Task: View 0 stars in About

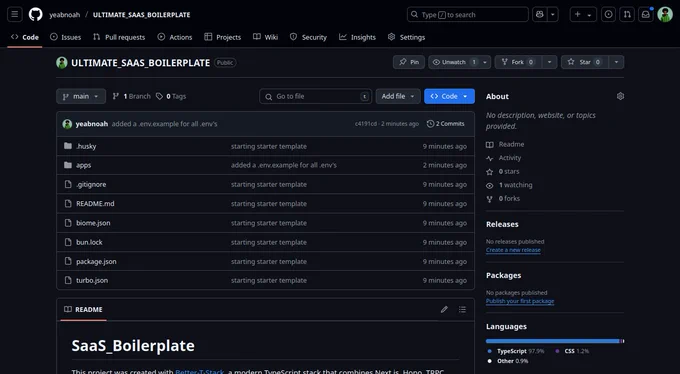Action: coord(503,172)
